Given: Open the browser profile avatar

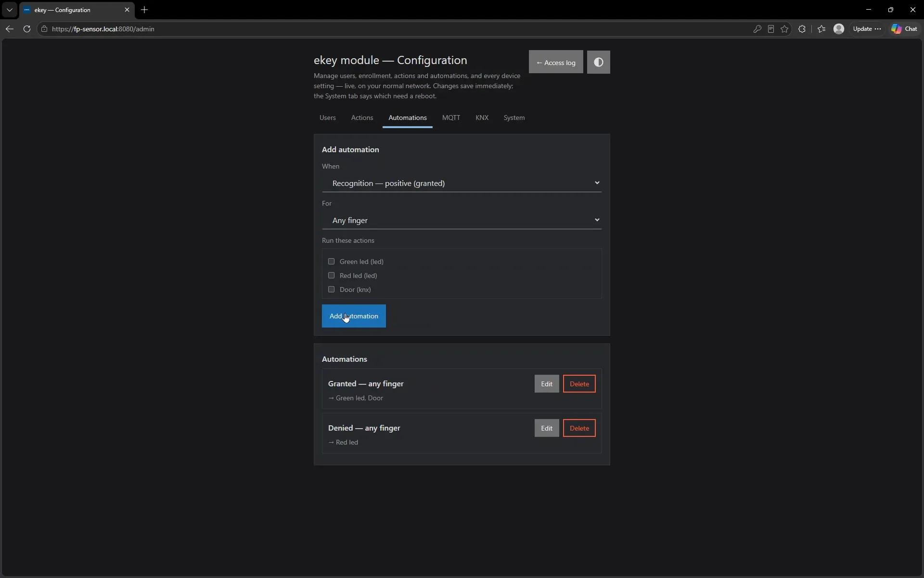Looking at the screenshot, I should [x=839, y=29].
